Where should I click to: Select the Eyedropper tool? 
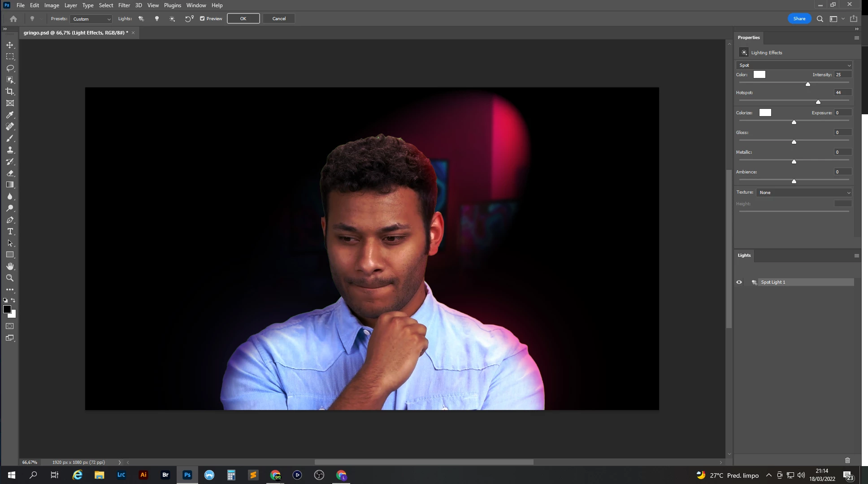[10, 115]
